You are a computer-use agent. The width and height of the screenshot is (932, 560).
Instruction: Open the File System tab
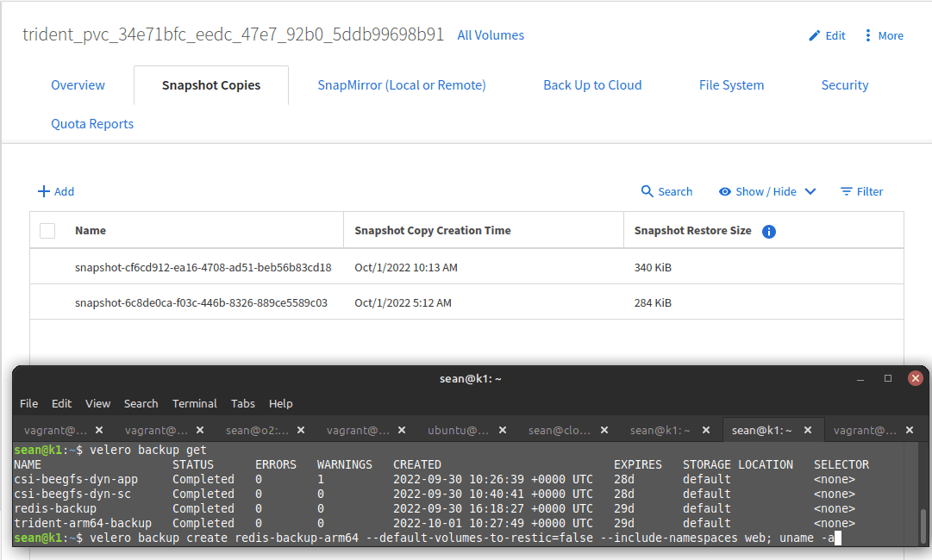coord(732,85)
